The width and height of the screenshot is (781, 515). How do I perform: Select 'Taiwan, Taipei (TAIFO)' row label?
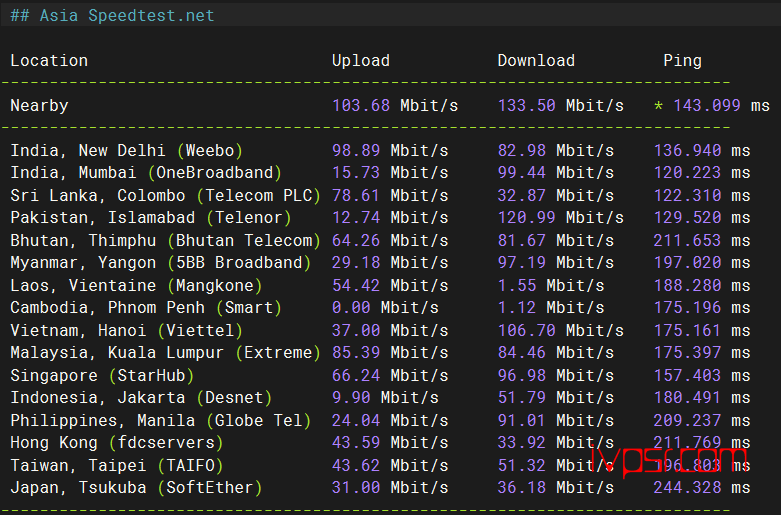pyautogui.click(x=117, y=465)
